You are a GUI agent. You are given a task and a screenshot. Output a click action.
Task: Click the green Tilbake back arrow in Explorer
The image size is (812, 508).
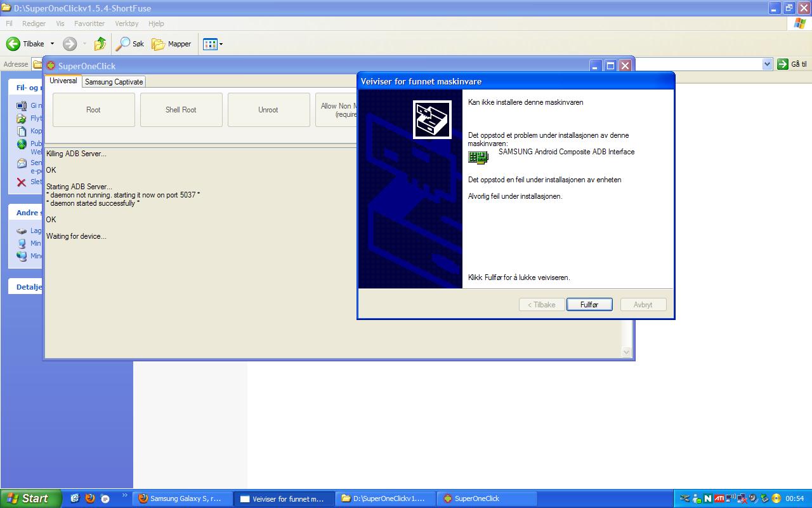point(13,44)
